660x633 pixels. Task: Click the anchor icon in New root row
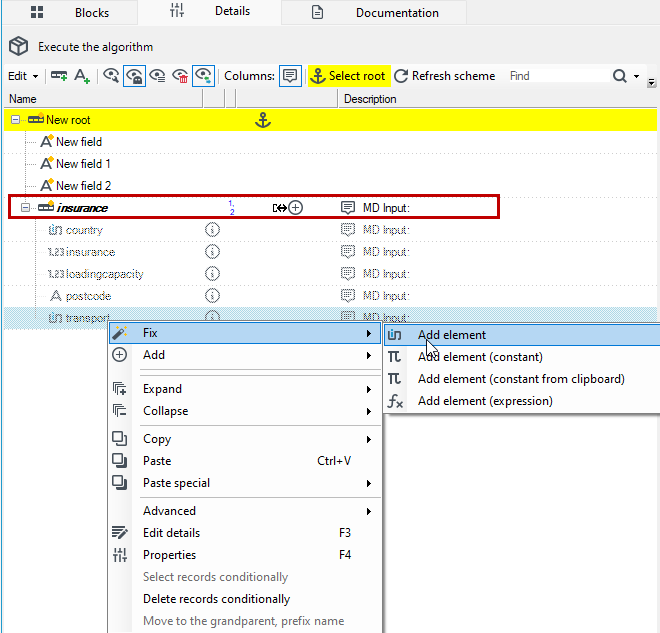tap(263, 120)
